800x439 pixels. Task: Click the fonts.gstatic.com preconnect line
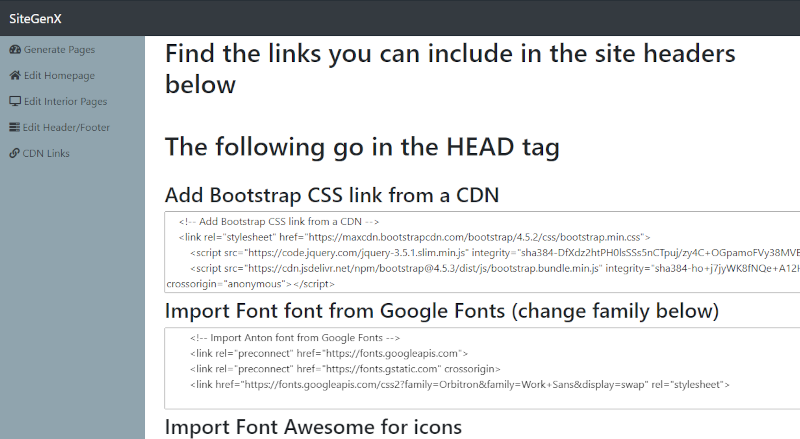pyautogui.click(x=345, y=369)
